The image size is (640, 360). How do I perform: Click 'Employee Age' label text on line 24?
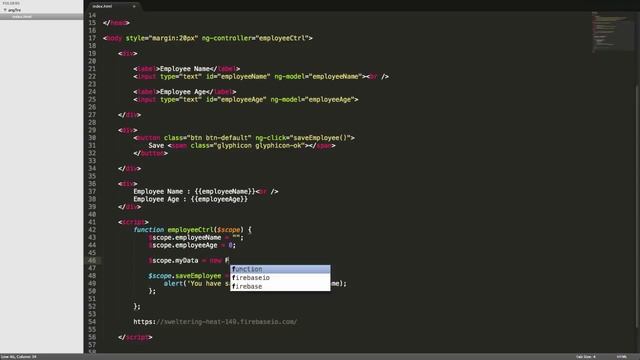point(182,92)
